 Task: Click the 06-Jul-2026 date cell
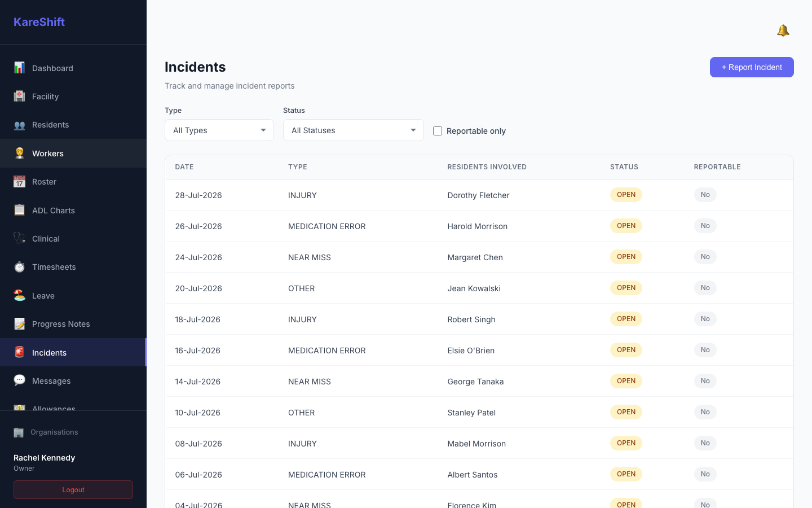198,475
